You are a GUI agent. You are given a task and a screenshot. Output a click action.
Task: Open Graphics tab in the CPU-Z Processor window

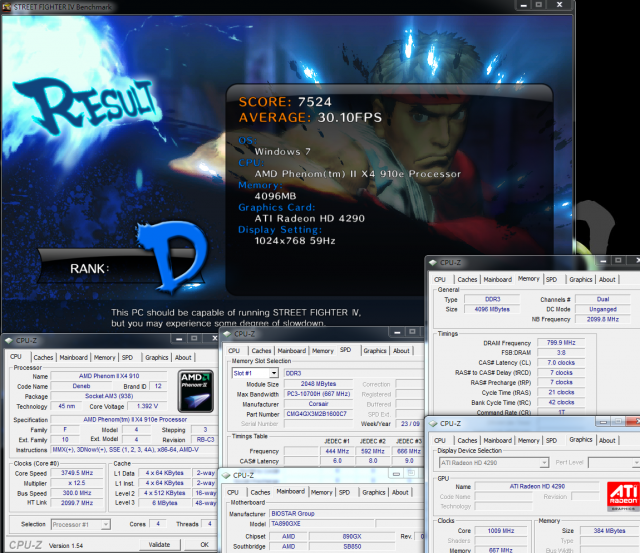(157, 358)
